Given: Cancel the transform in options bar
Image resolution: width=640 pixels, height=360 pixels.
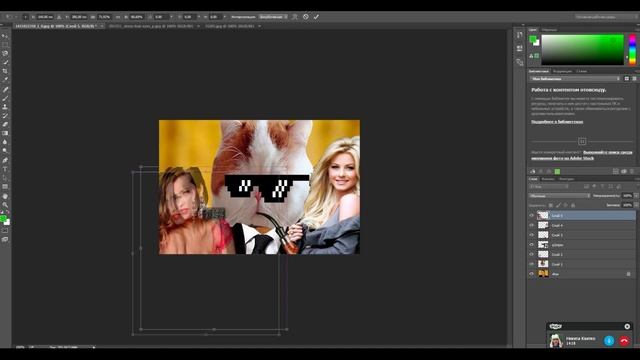Looking at the screenshot, I should pos(306,17).
